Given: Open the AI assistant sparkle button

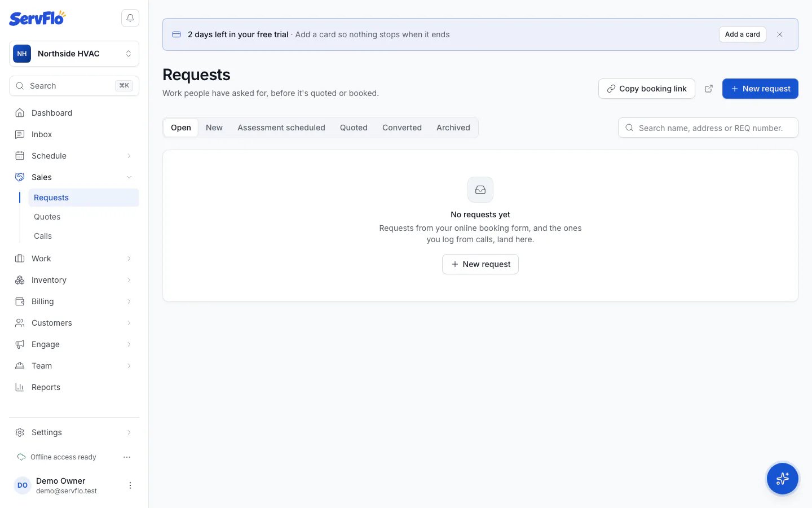Looking at the screenshot, I should coord(783,479).
